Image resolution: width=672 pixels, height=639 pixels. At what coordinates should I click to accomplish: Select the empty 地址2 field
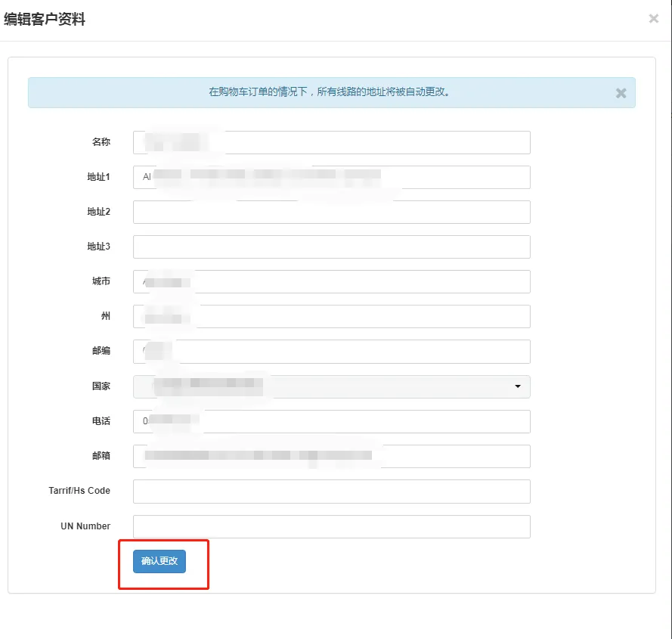tap(332, 212)
